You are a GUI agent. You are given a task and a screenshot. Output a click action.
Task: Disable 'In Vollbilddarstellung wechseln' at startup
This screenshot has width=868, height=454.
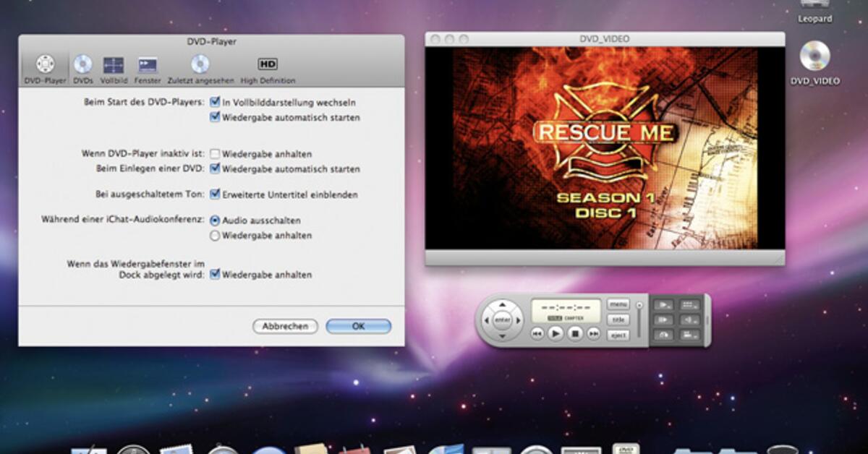tap(214, 102)
